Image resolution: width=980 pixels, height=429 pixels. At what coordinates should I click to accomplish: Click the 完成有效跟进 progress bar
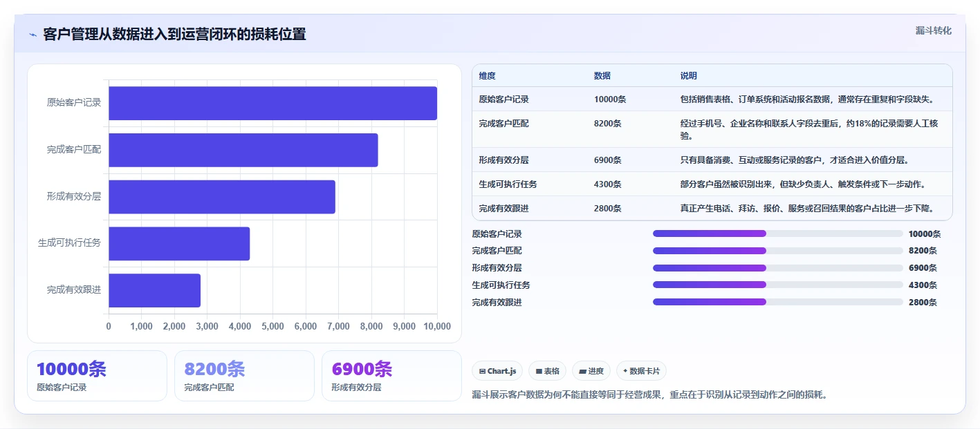[x=778, y=302]
